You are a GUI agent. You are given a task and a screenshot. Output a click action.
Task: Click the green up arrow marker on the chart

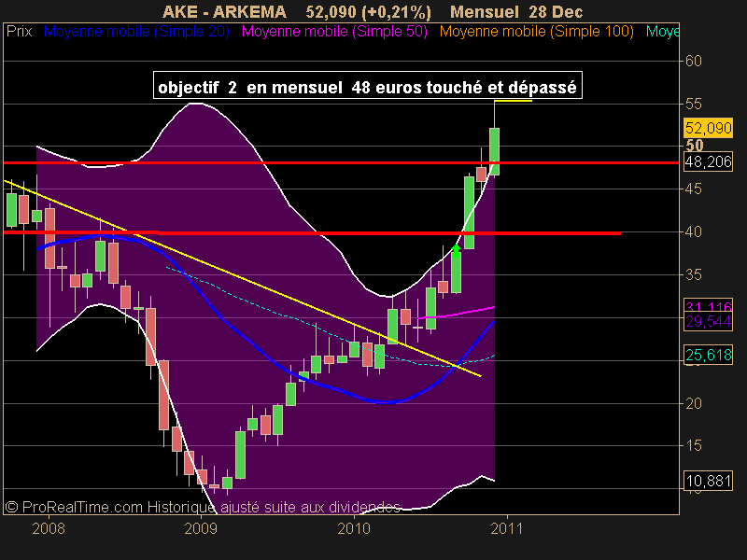[456, 250]
